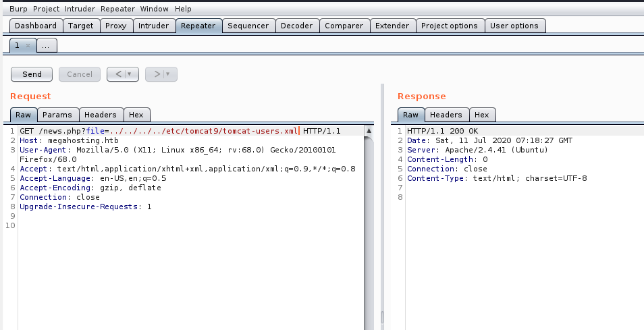This screenshot has width=644, height=330.
Task: Open the Intruder menu
Action: pyautogui.click(x=80, y=9)
